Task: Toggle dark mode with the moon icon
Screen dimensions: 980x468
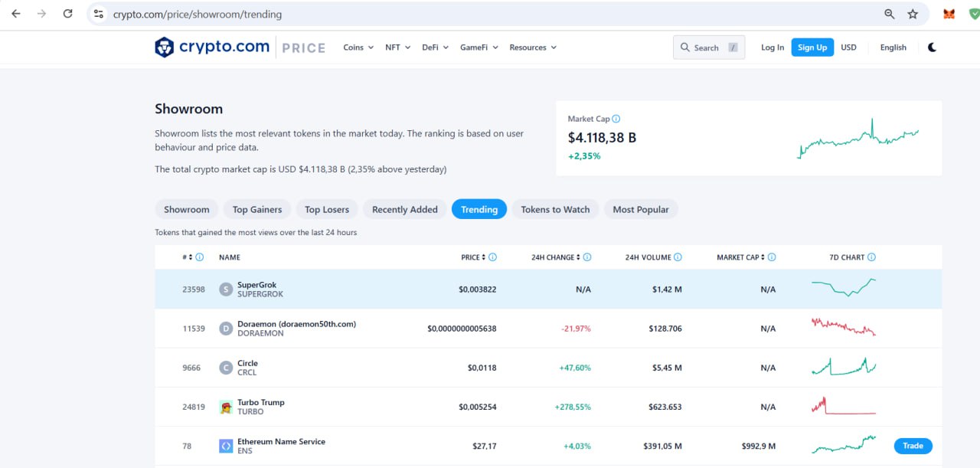Action: pos(932,47)
